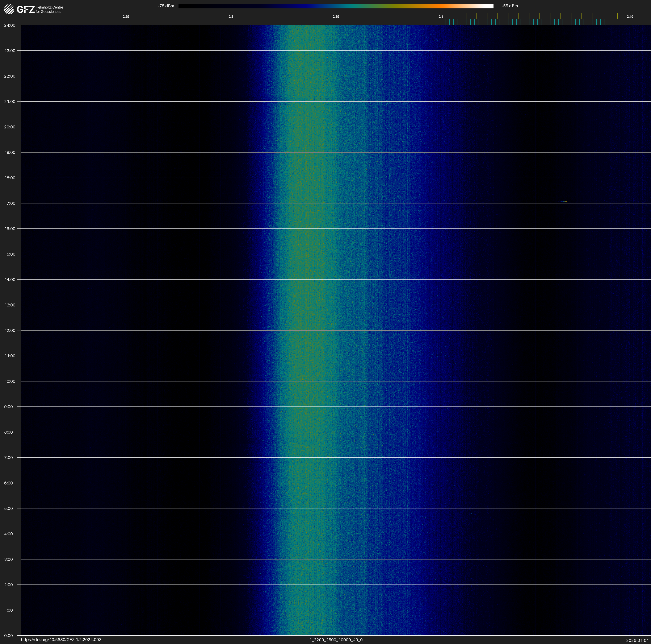Click the -55 dBm scale label
The width and height of the screenshot is (651, 644).
[509, 6]
